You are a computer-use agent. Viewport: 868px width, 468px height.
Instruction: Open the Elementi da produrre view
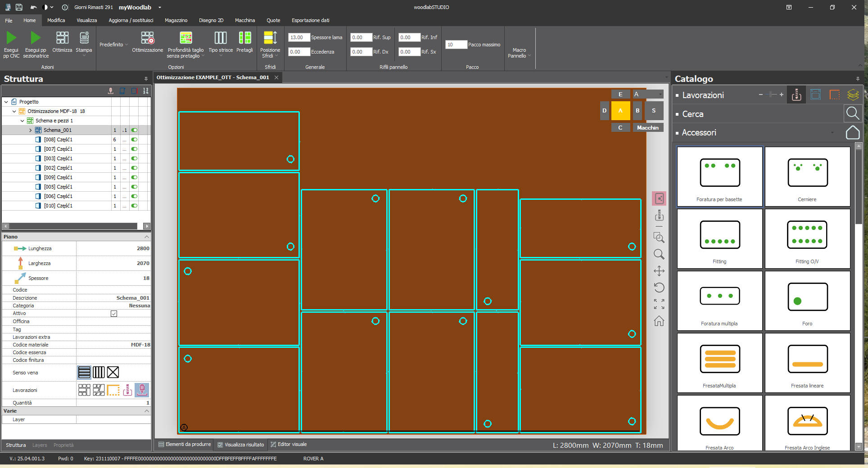pyautogui.click(x=184, y=445)
